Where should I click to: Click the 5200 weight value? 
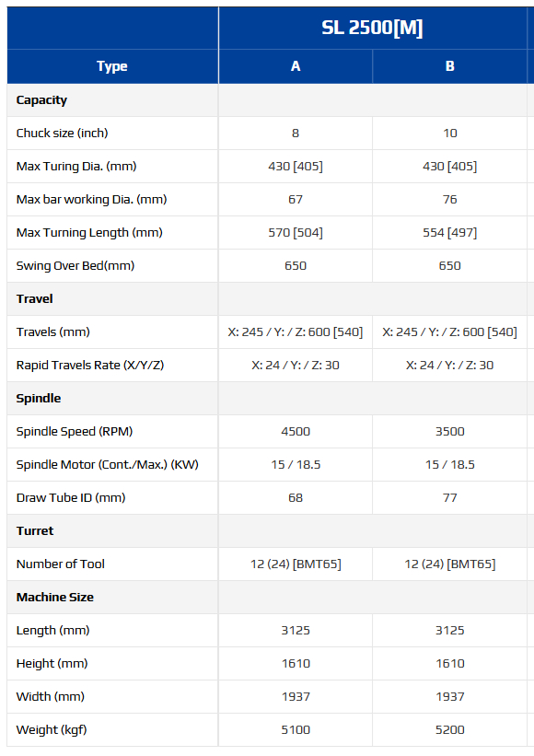click(x=449, y=730)
